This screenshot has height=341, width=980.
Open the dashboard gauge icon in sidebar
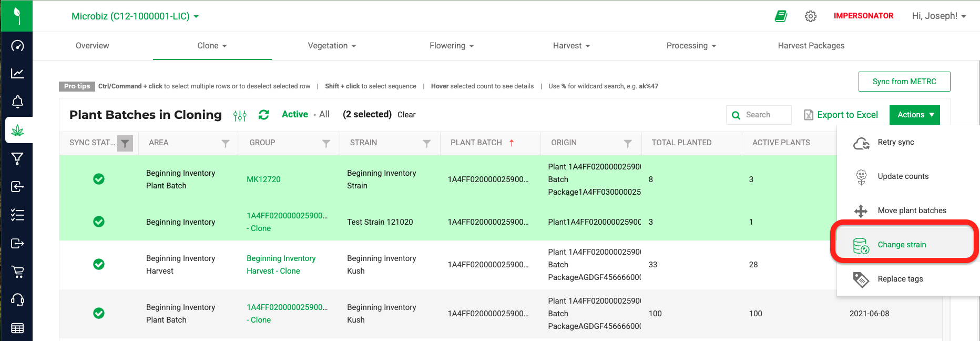pos(17,46)
